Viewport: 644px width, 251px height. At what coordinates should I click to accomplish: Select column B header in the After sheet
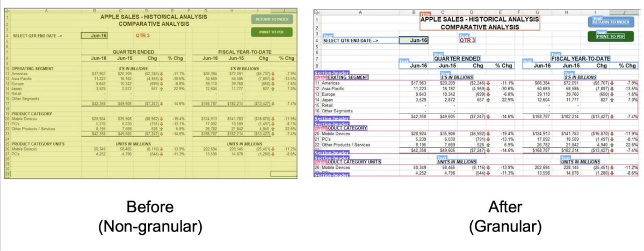(414, 12)
